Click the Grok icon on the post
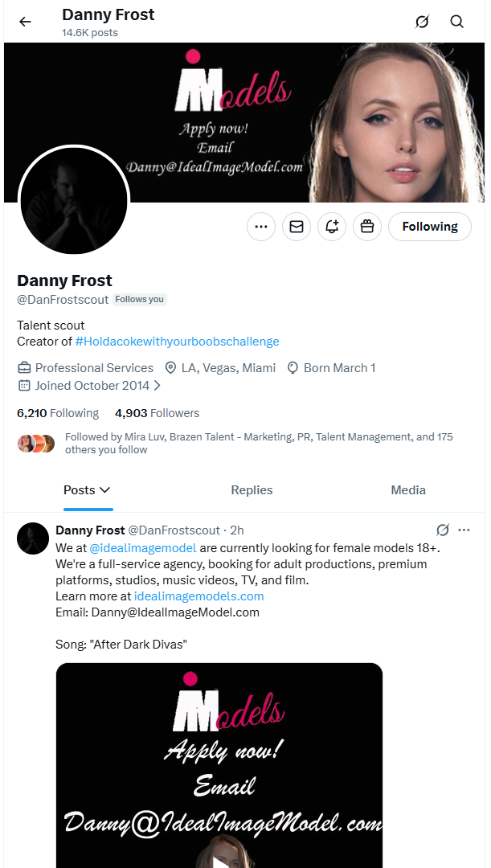Image resolution: width=491 pixels, height=868 pixels. click(442, 530)
